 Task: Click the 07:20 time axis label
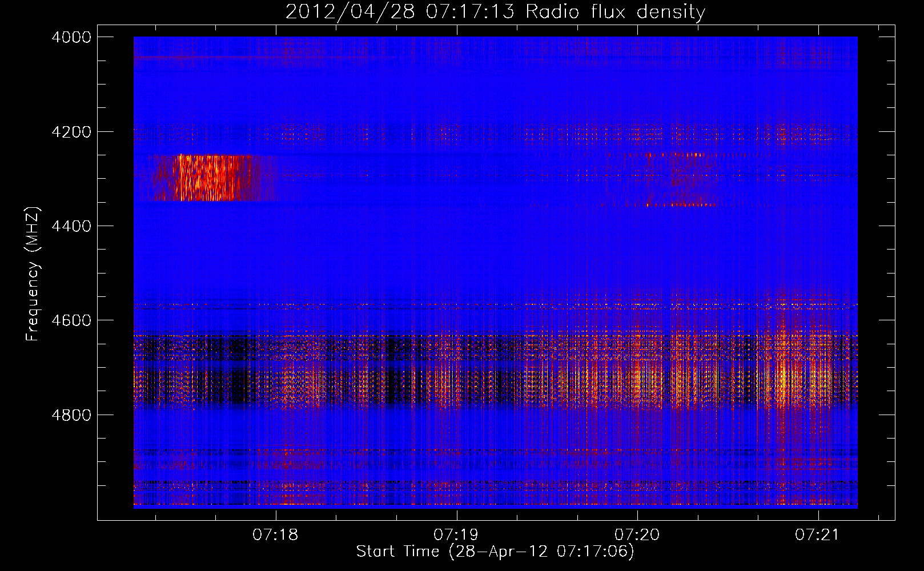(x=637, y=534)
